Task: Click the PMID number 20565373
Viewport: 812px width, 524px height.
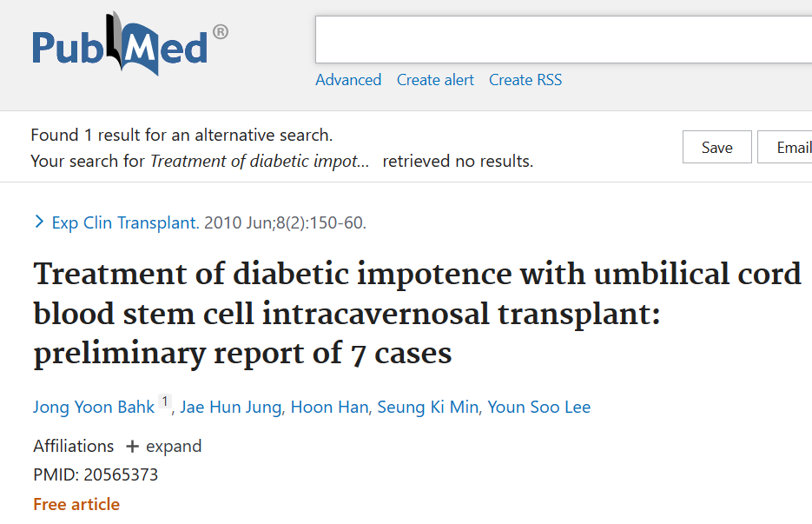Action: click(x=121, y=475)
